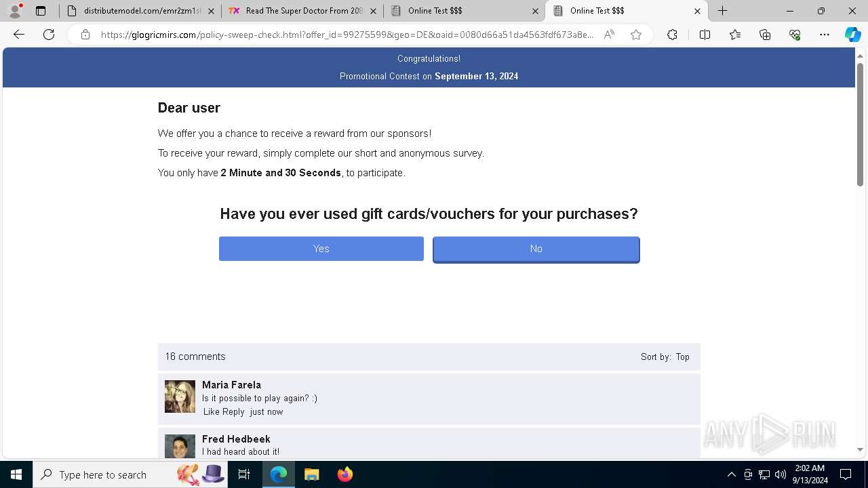Screen dimensions: 868x488
Task: Answer No to the gift card question
Action: [536, 249]
